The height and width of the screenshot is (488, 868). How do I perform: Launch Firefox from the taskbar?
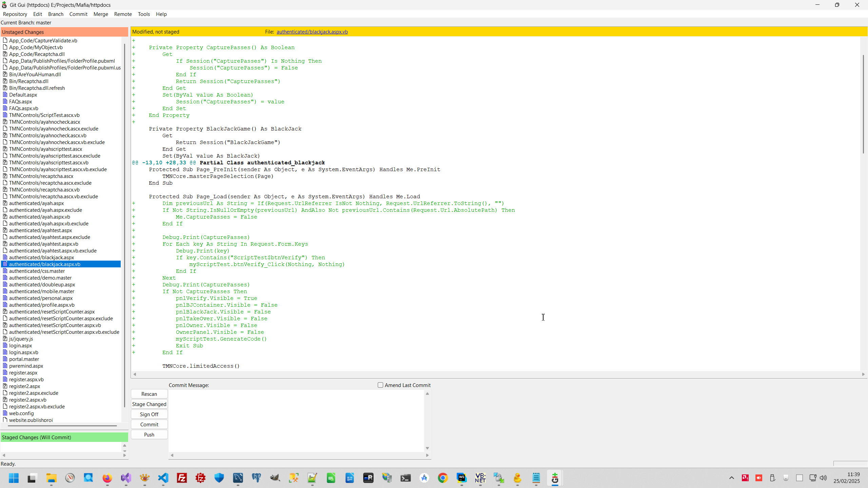[107, 478]
